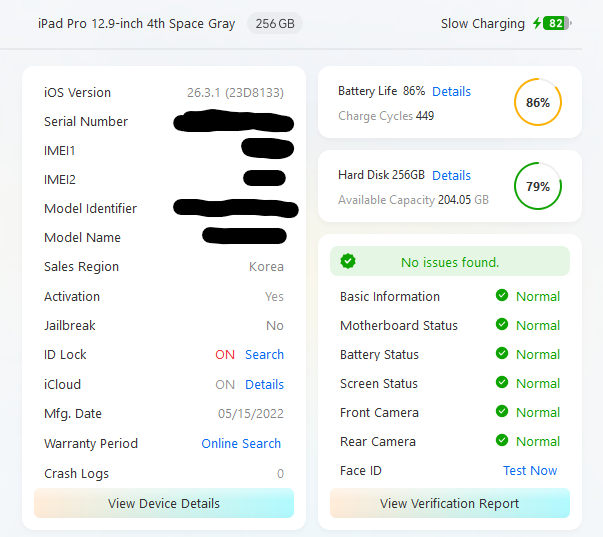603x537 pixels.
Task: Click the 86% battery life ring
Action: coord(538,102)
